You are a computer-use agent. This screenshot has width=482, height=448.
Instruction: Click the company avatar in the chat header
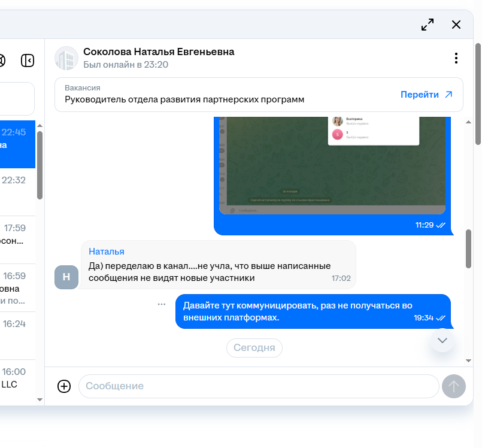point(66,58)
